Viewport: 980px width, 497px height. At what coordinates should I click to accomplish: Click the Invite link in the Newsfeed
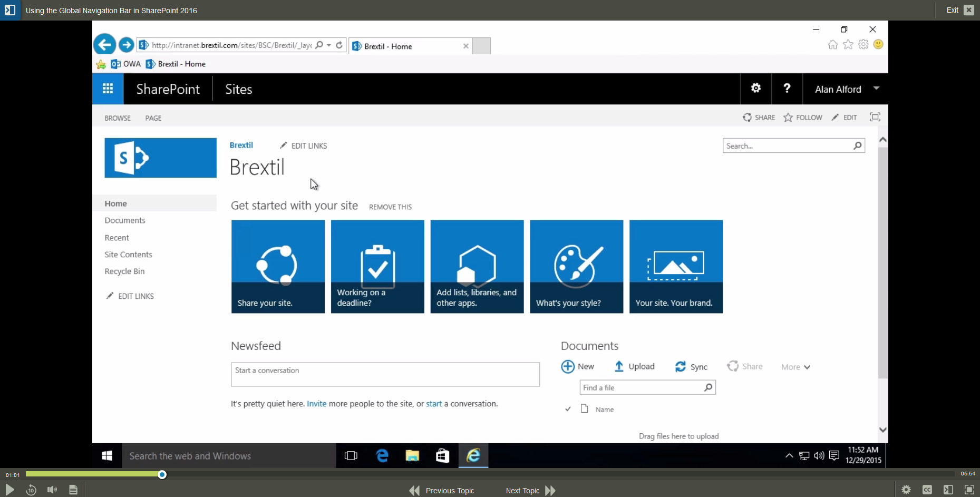[316, 403]
